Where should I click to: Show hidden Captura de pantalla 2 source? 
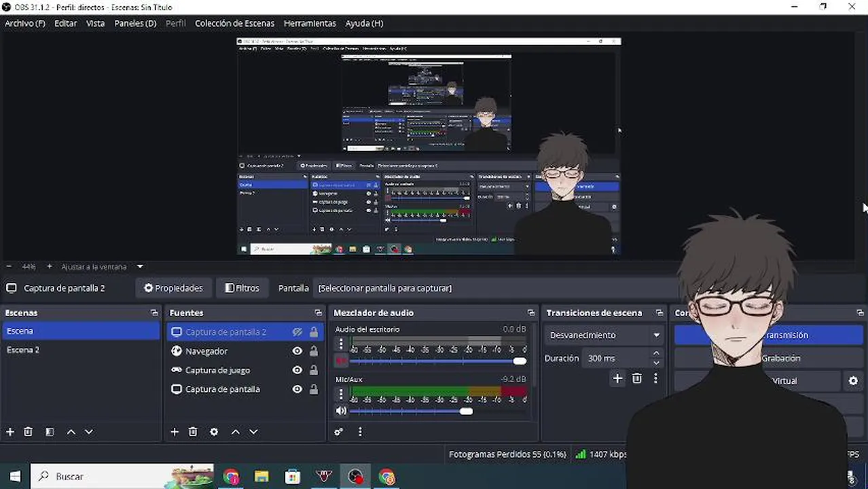[297, 332]
